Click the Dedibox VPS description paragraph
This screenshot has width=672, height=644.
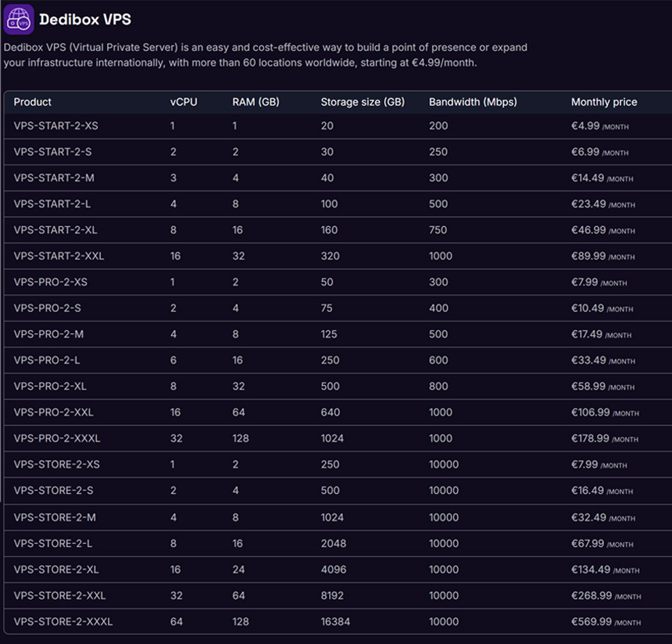[265, 55]
